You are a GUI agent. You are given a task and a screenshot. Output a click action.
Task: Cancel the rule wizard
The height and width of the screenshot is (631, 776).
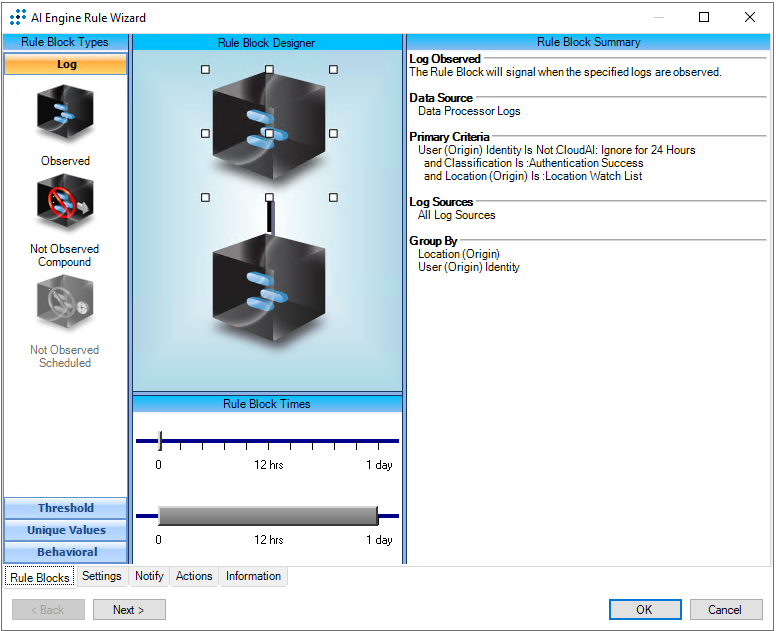pos(725,610)
